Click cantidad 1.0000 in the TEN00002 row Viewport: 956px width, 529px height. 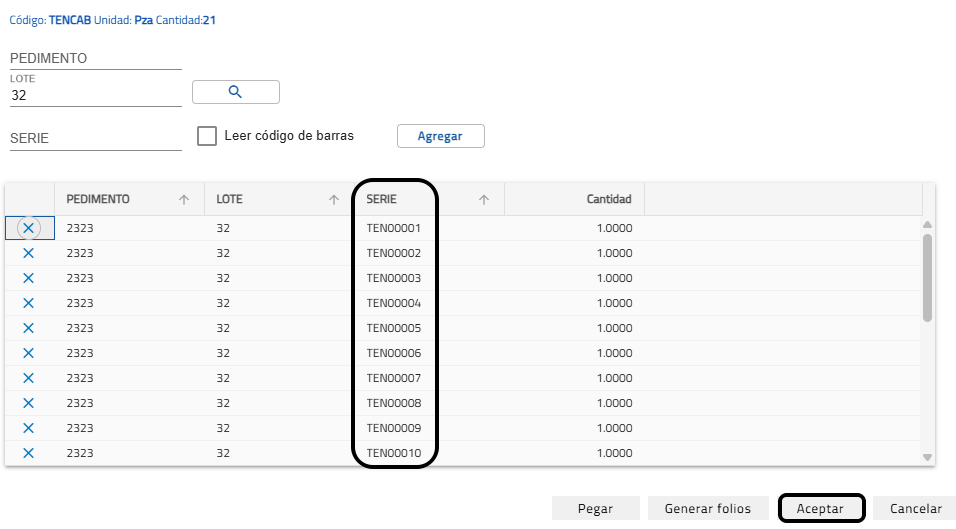click(x=615, y=253)
